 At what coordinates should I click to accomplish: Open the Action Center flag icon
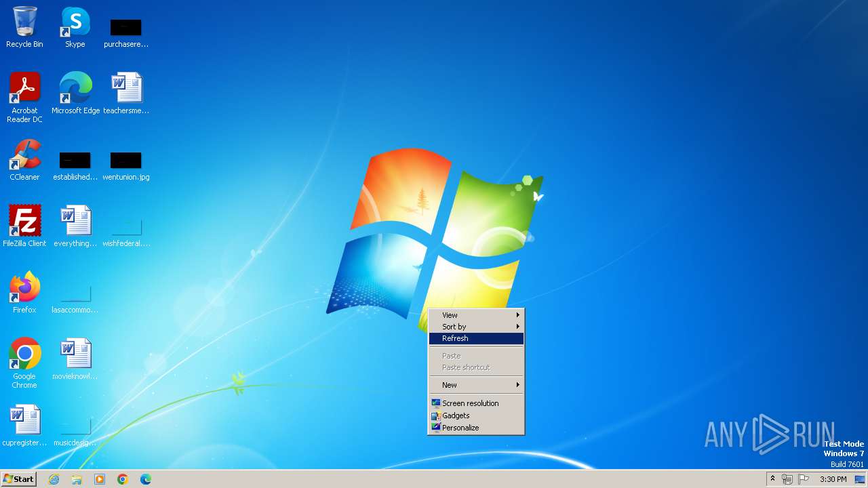[x=804, y=479]
